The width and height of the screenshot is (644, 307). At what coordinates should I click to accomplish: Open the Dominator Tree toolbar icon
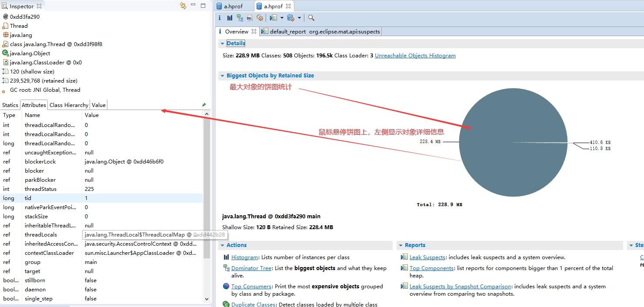pyautogui.click(x=240, y=18)
